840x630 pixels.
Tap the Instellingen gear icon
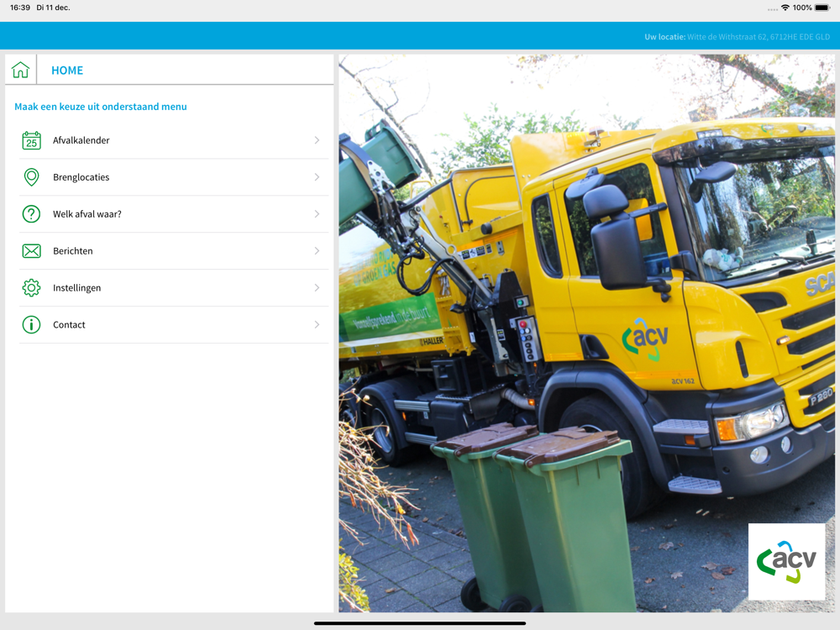(32, 287)
